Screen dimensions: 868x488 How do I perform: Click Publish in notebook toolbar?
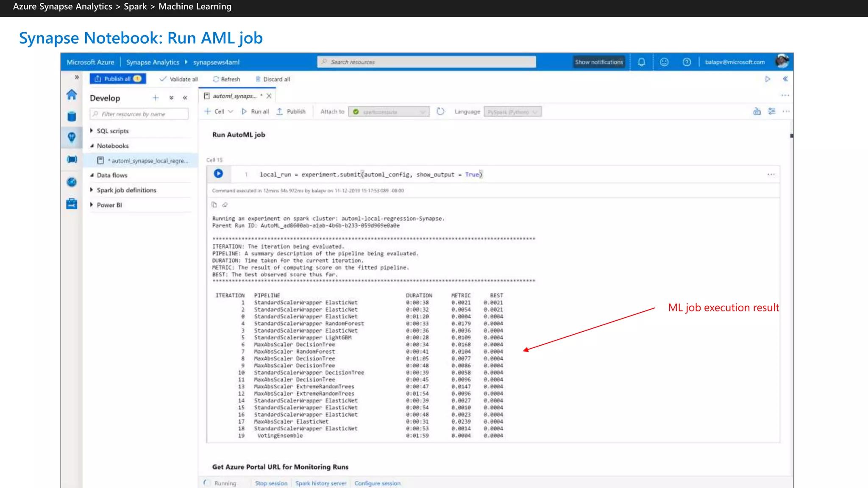coord(291,111)
